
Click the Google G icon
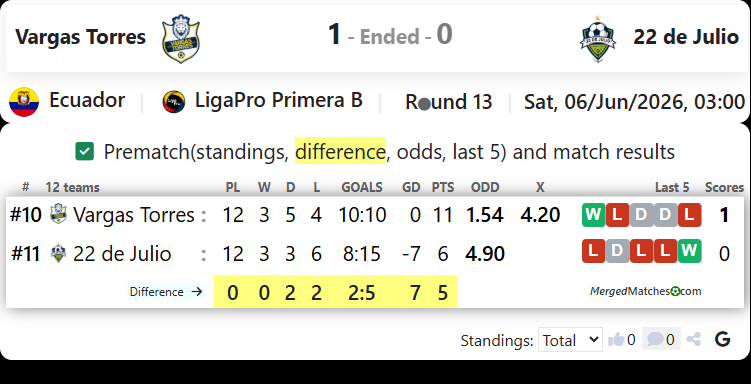point(722,339)
